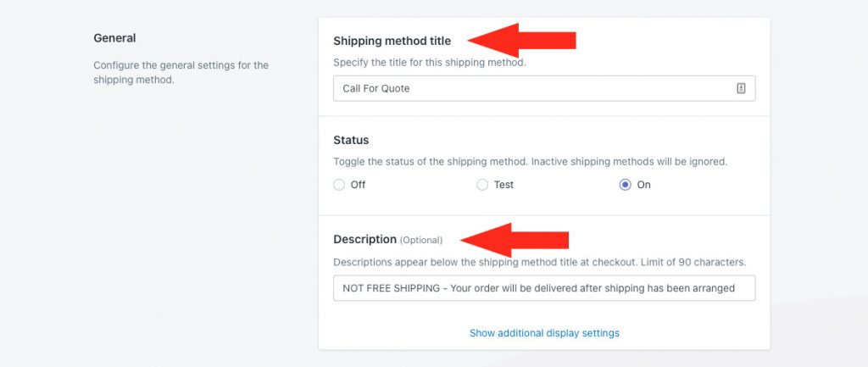The width and height of the screenshot is (868, 367).
Task: Focus the Call For Quote title field
Action: point(544,88)
